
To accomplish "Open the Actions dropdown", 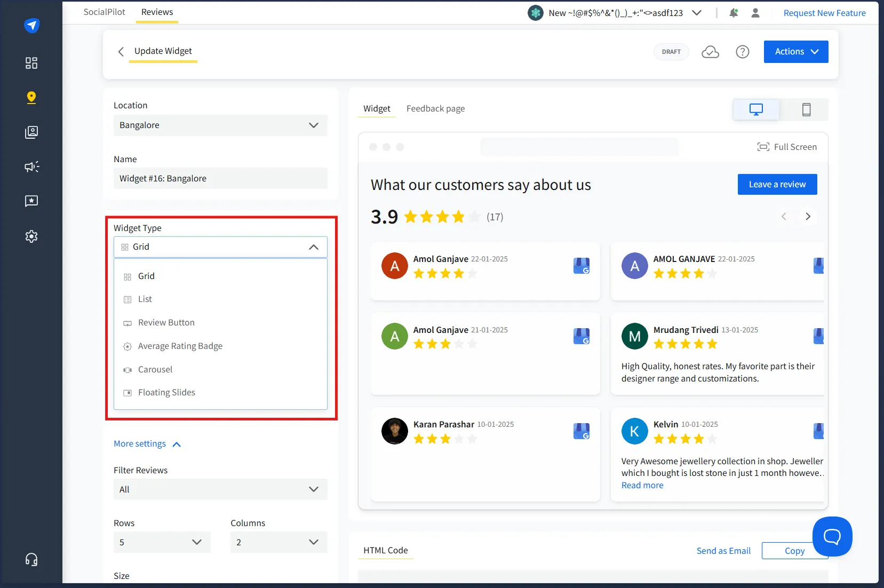I will click(795, 51).
